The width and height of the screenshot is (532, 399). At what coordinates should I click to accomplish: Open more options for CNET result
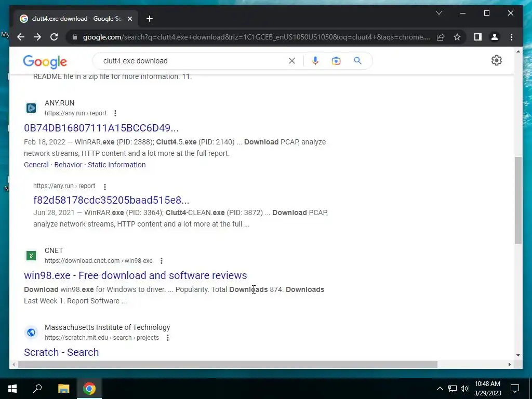(x=162, y=261)
